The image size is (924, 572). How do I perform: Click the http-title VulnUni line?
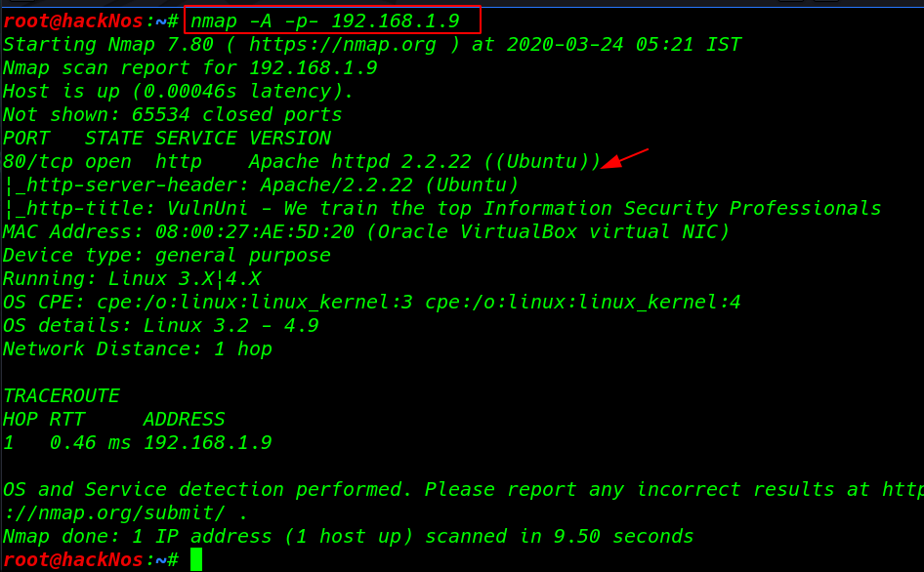(443, 208)
